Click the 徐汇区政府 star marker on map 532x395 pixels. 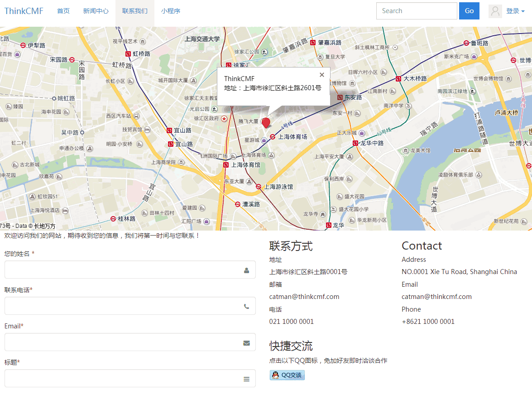[224, 119]
